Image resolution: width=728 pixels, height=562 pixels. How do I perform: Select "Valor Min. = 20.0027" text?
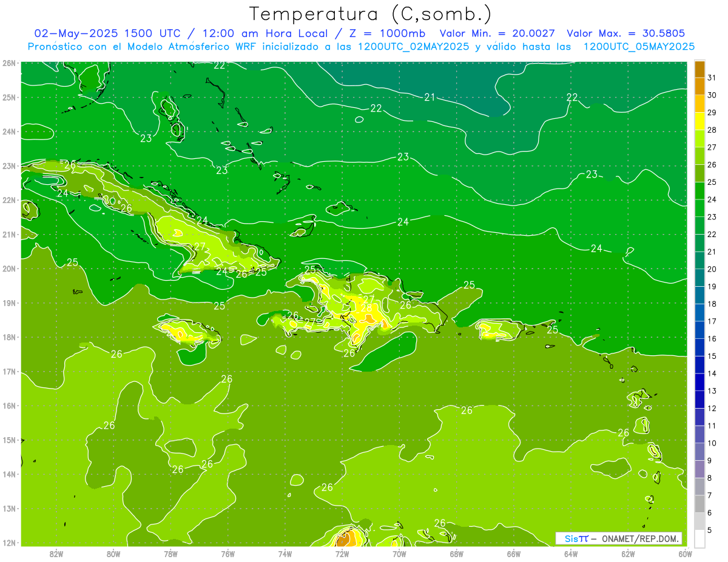pyautogui.click(x=498, y=33)
